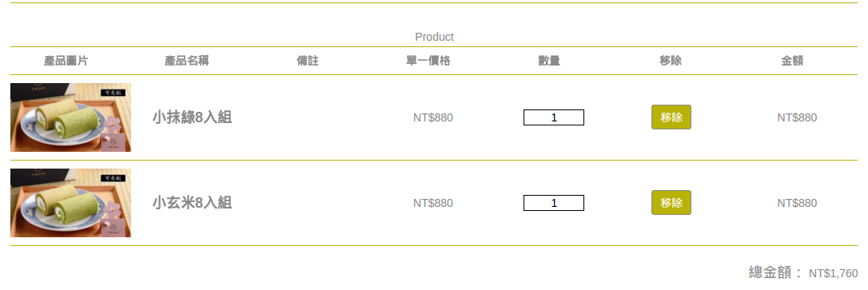This screenshot has height=290, width=868.
Task: Click the unit price of 小玄米8入組
Action: click(433, 203)
